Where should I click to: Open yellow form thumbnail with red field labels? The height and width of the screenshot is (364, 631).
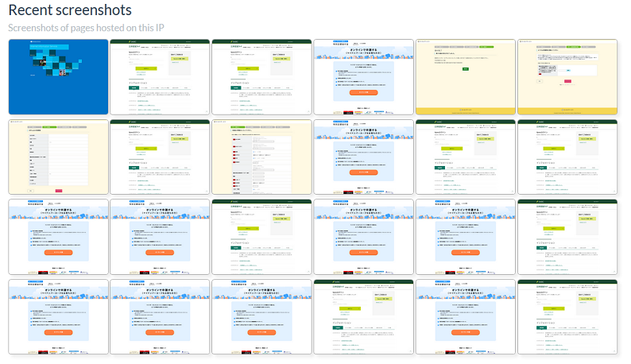pyautogui.click(x=262, y=157)
